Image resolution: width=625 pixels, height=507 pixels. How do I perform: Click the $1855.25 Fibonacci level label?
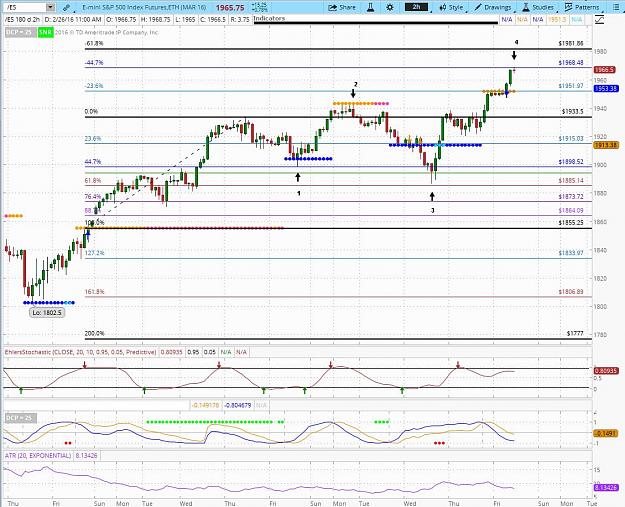coord(571,222)
